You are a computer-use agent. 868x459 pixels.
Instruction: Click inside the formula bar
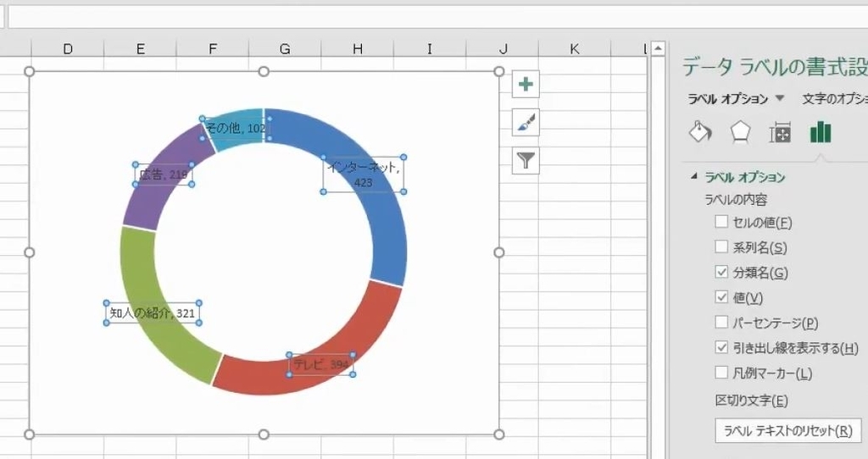[x=437, y=17]
